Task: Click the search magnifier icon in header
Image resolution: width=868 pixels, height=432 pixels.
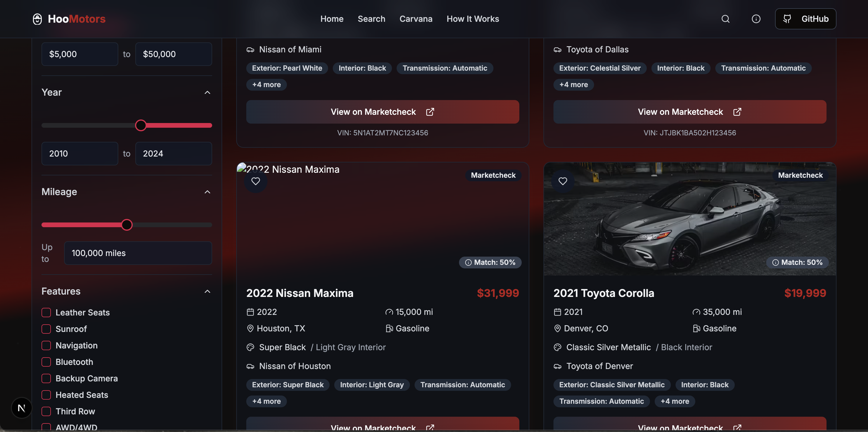Action: [x=725, y=19]
